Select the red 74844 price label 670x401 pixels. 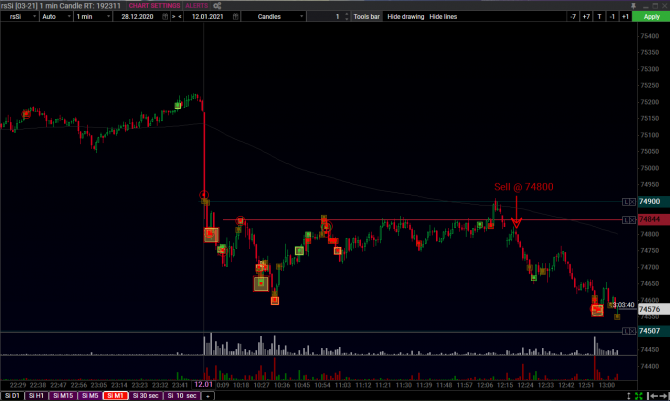[653, 219]
